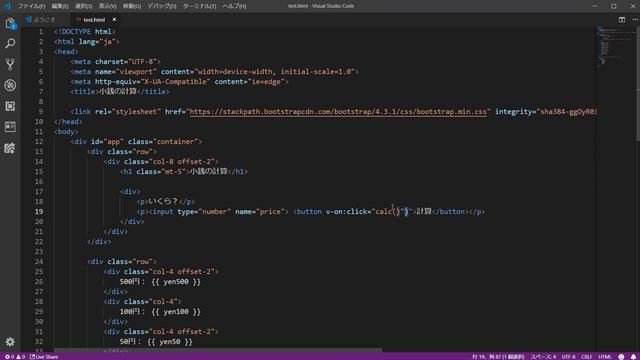
Task: Click the 500円: {{ yen500 }} text
Action: coord(160,282)
